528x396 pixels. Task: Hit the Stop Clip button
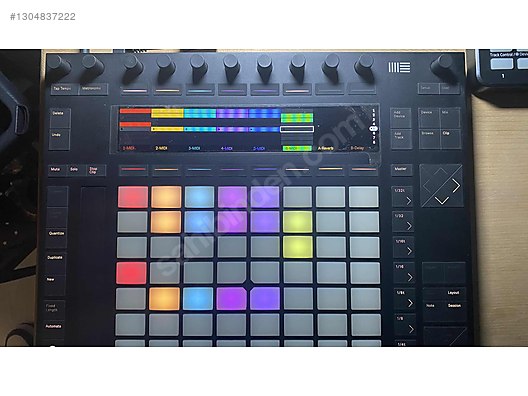tap(96, 170)
